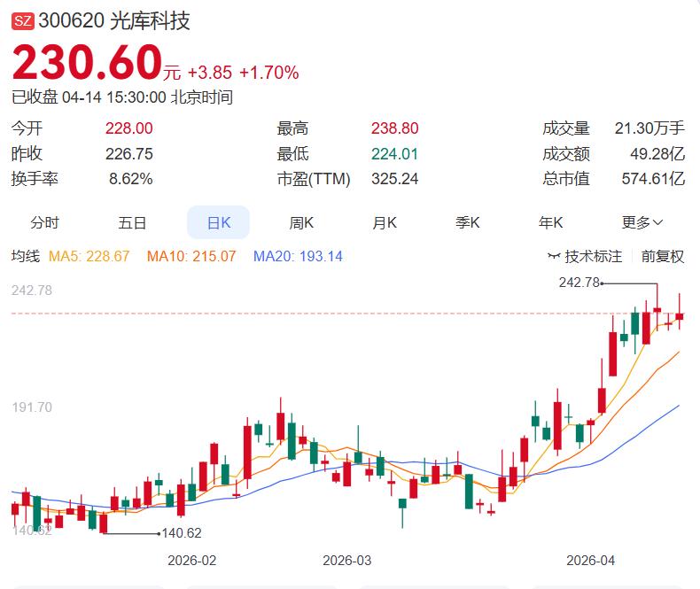Click the 191.70 y-axis price label
This screenshot has width=700, height=589.
[x=32, y=407]
